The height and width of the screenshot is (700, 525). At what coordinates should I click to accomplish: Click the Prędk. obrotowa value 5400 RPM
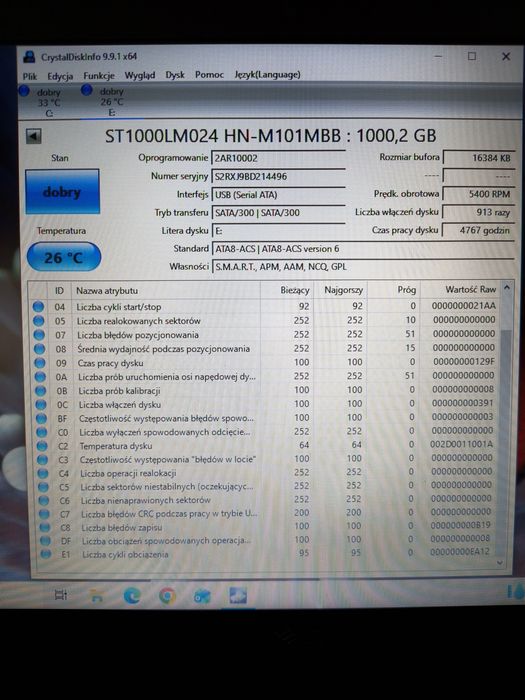pos(478,194)
